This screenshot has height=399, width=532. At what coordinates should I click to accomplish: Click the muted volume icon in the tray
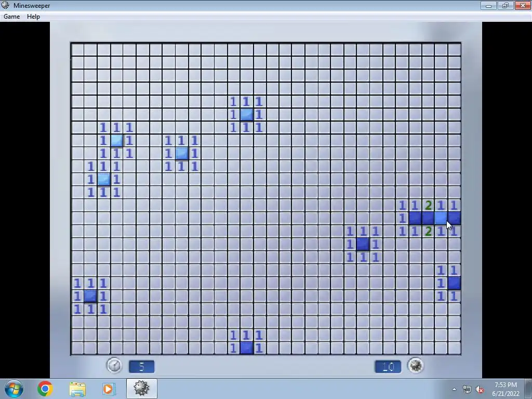(x=480, y=390)
